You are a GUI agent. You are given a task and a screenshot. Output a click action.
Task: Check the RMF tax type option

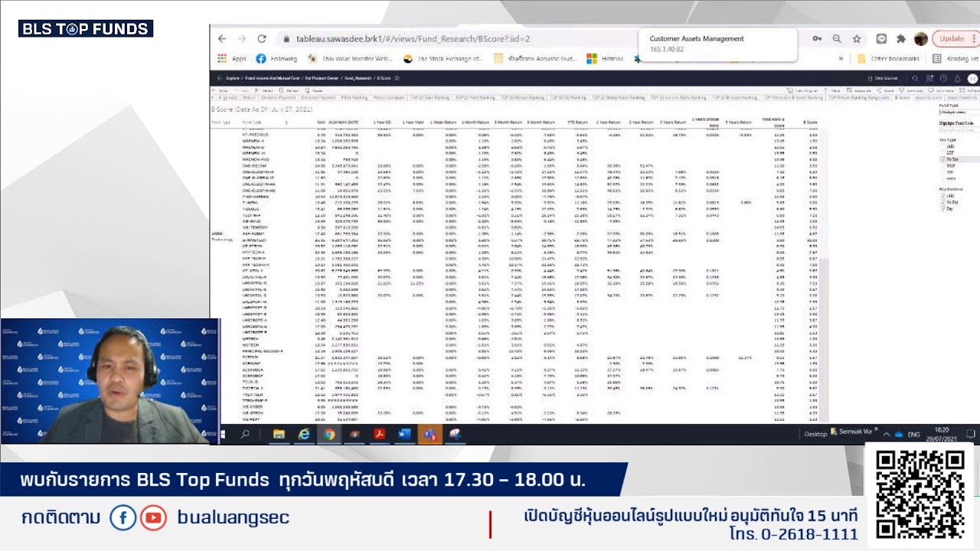click(x=942, y=165)
